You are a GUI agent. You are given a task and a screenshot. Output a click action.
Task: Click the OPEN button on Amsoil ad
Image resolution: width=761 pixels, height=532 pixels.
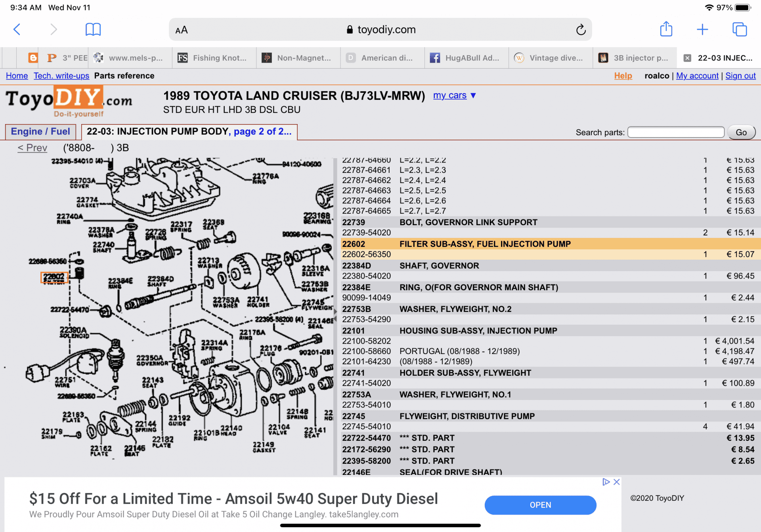pyautogui.click(x=540, y=505)
